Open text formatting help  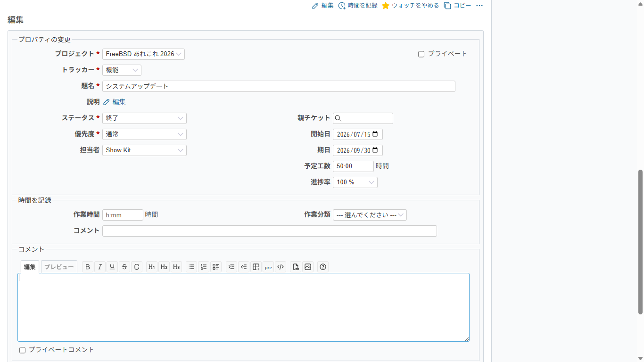click(323, 267)
